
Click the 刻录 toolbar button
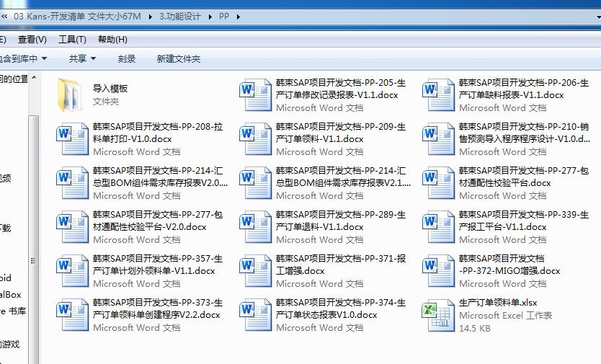tap(127, 58)
